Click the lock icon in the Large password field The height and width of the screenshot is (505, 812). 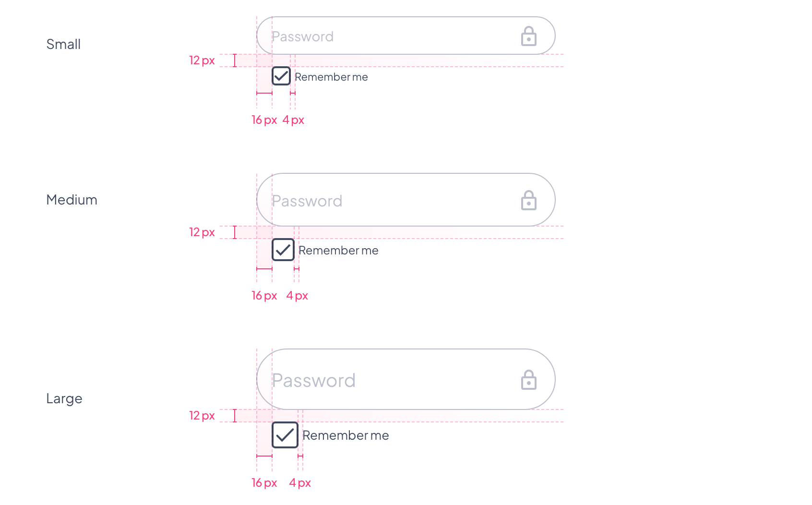(x=528, y=380)
